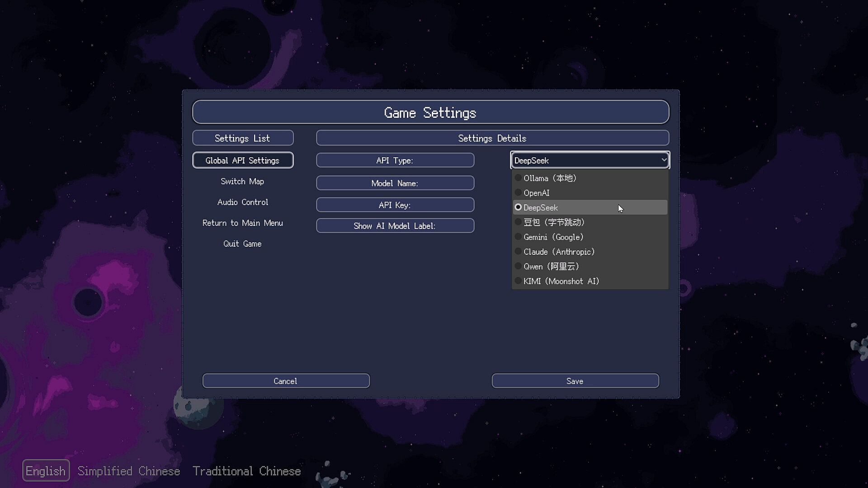Select the DeepSeek radio option
This screenshot has height=488, width=868.
point(541,207)
